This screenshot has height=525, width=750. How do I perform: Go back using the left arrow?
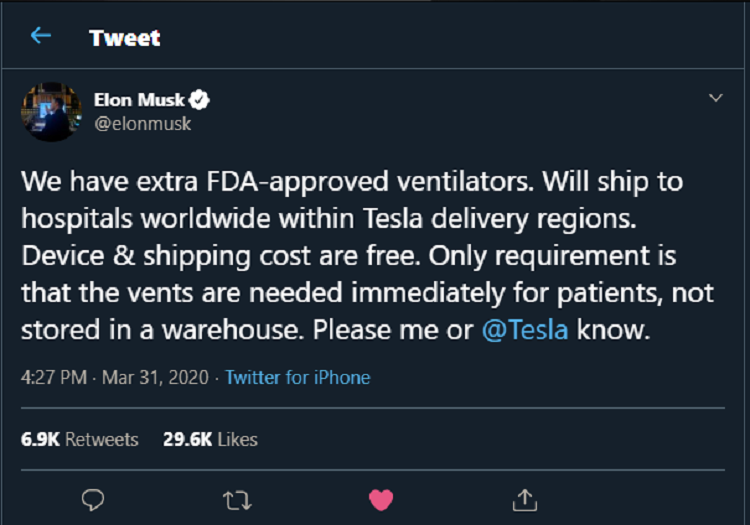[x=40, y=37]
